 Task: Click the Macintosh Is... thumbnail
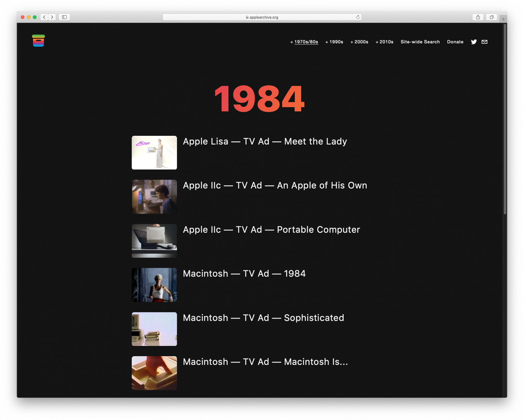[154, 373]
